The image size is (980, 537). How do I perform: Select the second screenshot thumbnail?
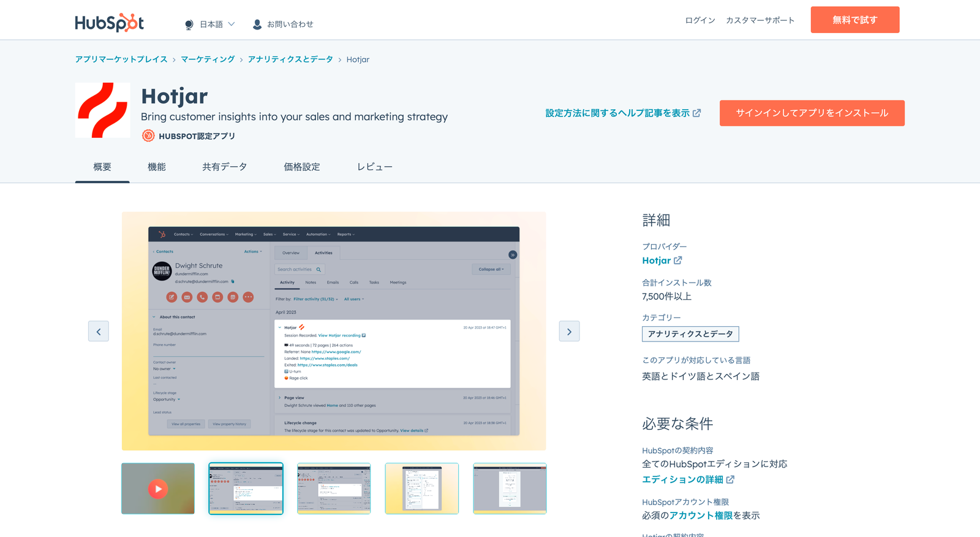coord(246,489)
